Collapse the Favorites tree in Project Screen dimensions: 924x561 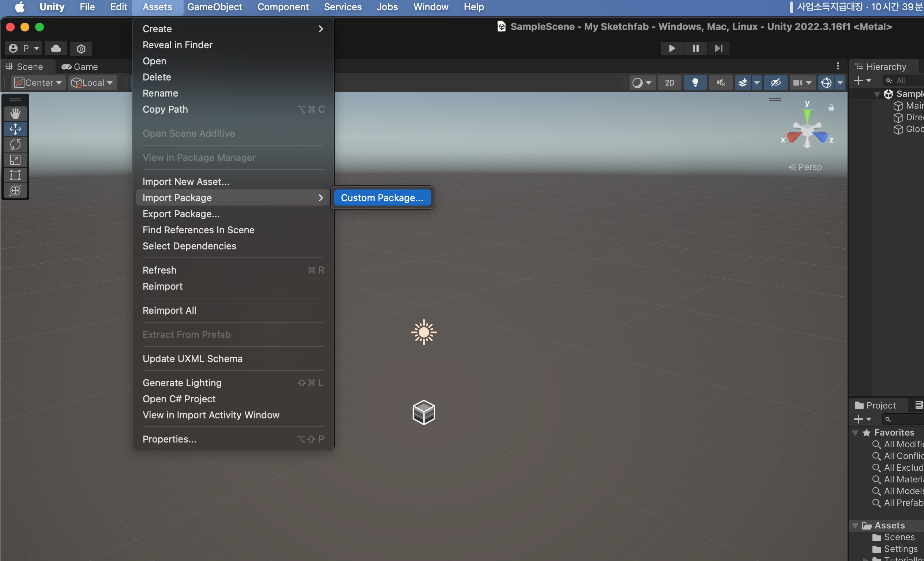[855, 433]
